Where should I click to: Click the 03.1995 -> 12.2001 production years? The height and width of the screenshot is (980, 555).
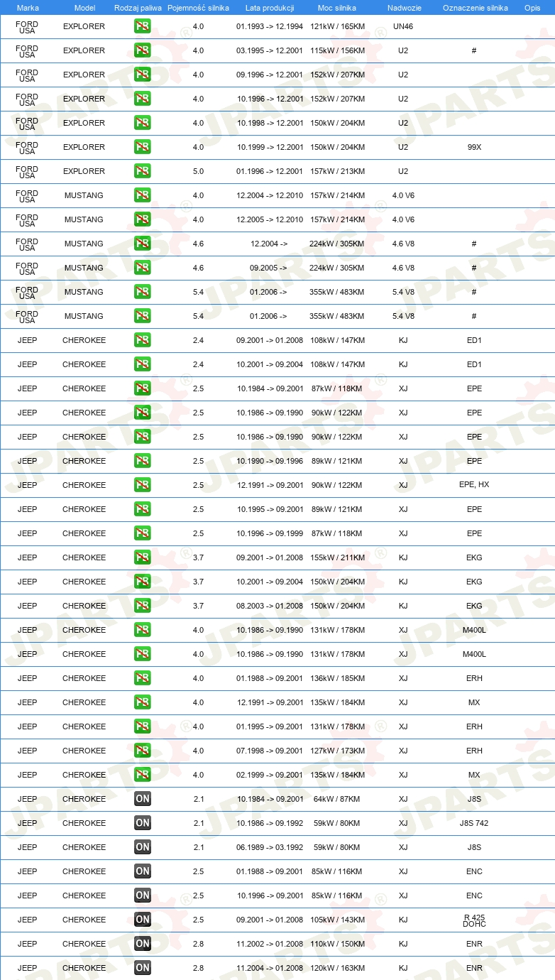click(x=270, y=50)
